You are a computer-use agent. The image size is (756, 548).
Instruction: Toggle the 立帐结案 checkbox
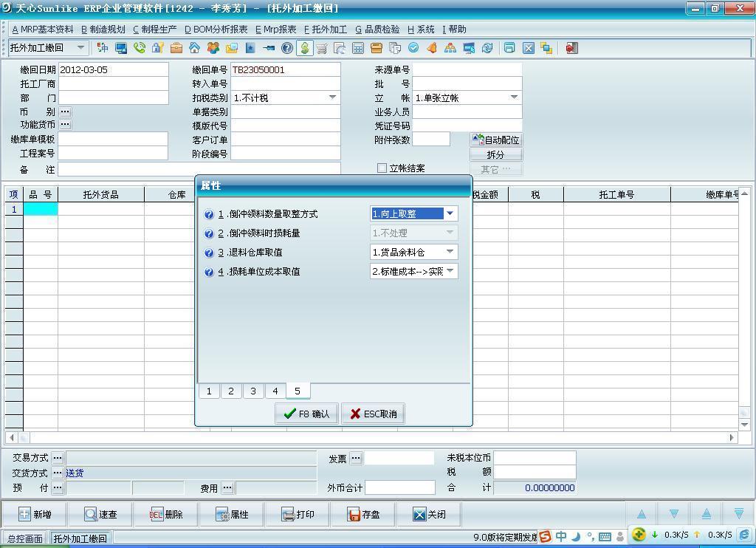coord(382,168)
